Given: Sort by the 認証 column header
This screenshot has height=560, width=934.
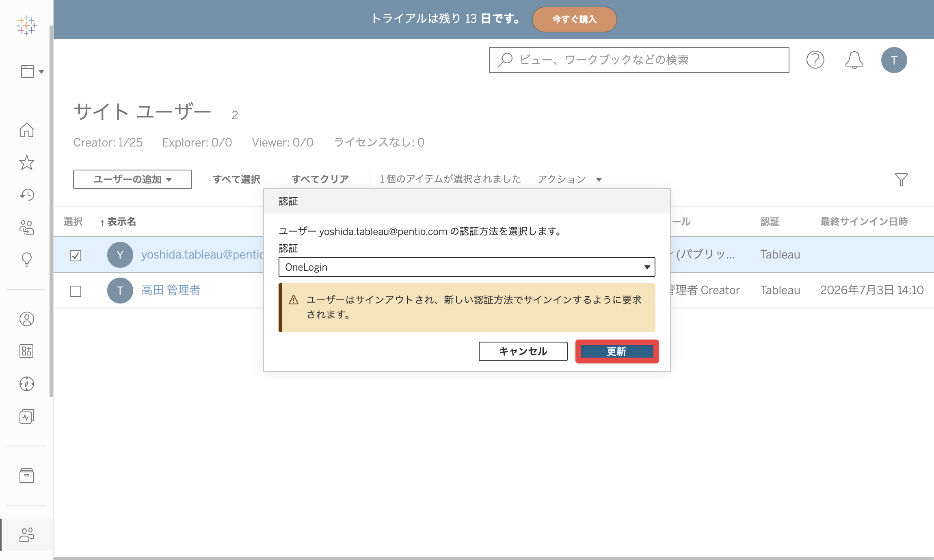Looking at the screenshot, I should (770, 222).
